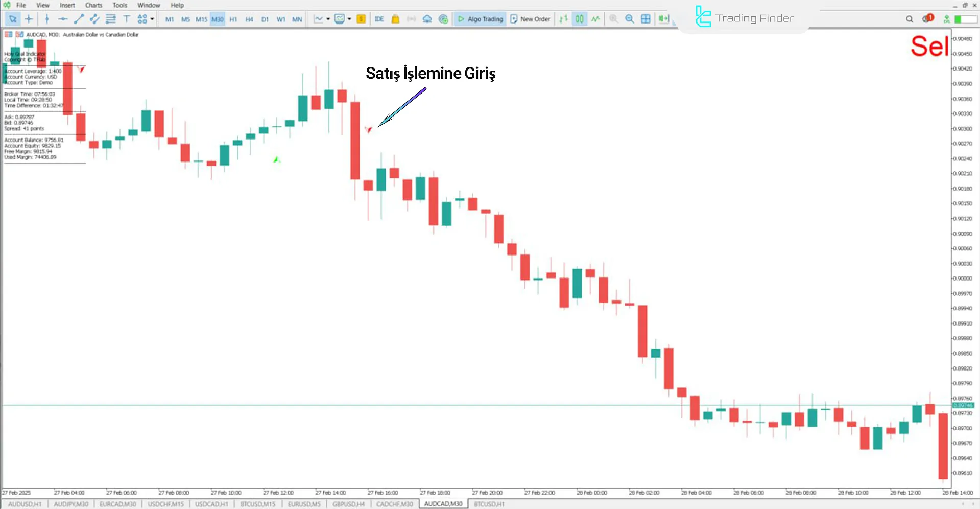Select the text label tool
Screen dimensions: 980x509
click(x=127, y=19)
